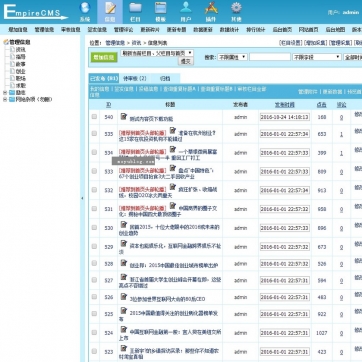Click the edit icon in row ID 527

(x=124, y=277)
